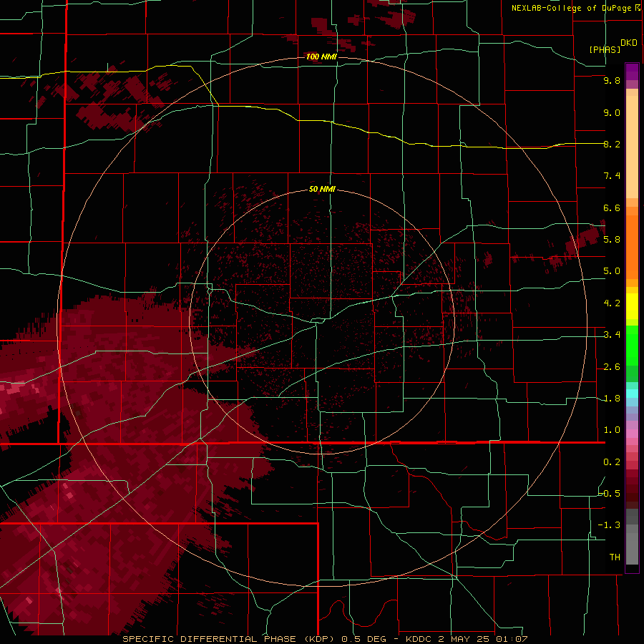Click the "[PHAS]" label above the color scale

[605, 50]
